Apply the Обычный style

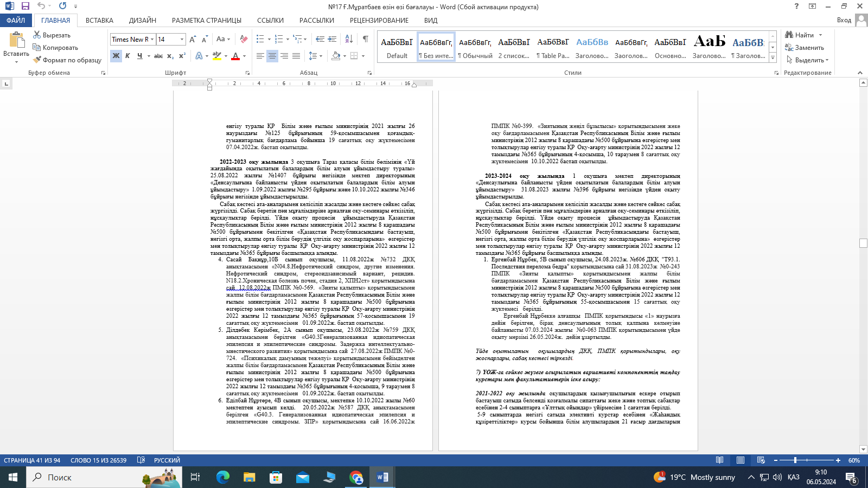tap(475, 47)
